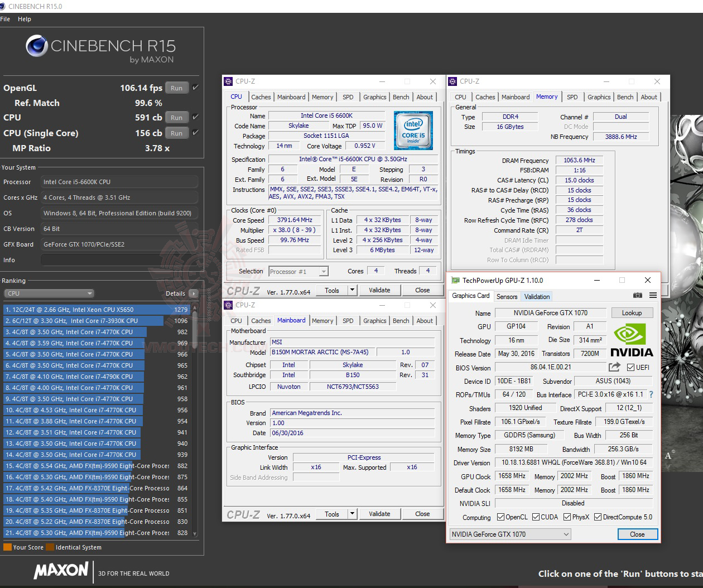
Task: Click the Your Score orange legend swatch
Action: (7, 547)
